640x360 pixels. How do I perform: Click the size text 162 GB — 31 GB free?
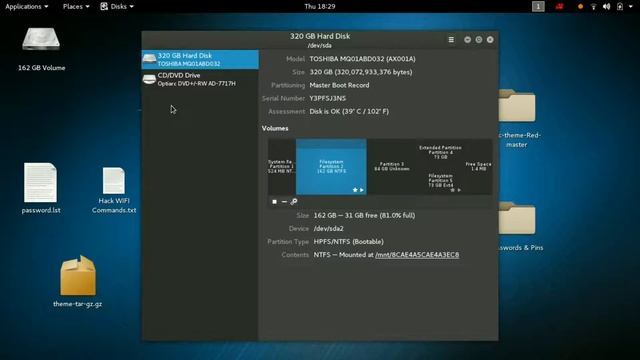(x=364, y=215)
